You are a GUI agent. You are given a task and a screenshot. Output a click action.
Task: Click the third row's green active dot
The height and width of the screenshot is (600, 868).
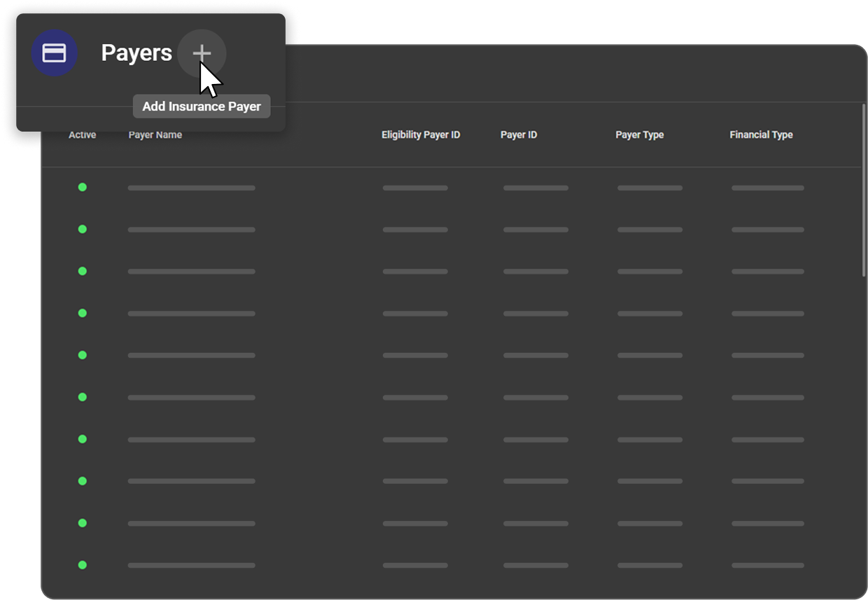pos(82,271)
